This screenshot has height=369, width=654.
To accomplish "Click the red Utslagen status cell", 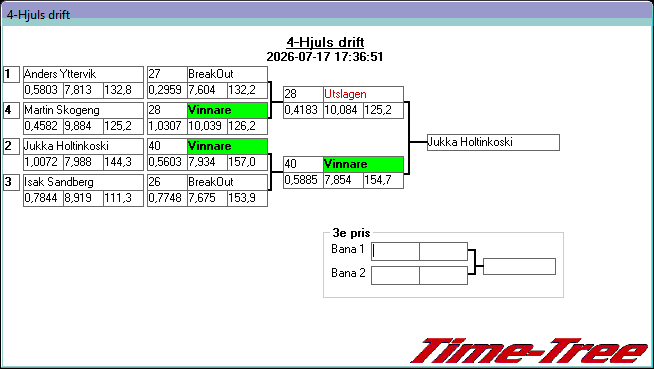I will (363, 94).
